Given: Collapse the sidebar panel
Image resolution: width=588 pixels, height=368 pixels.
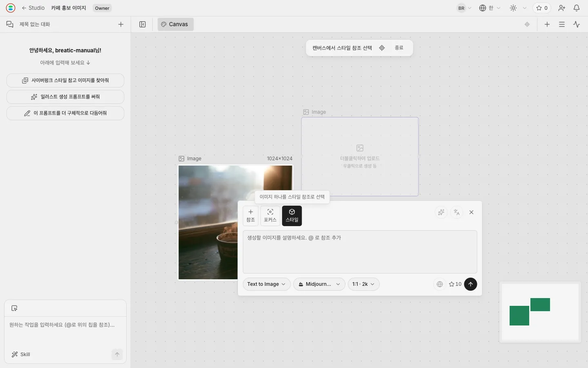Looking at the screenshot, I should coord(143,24).
